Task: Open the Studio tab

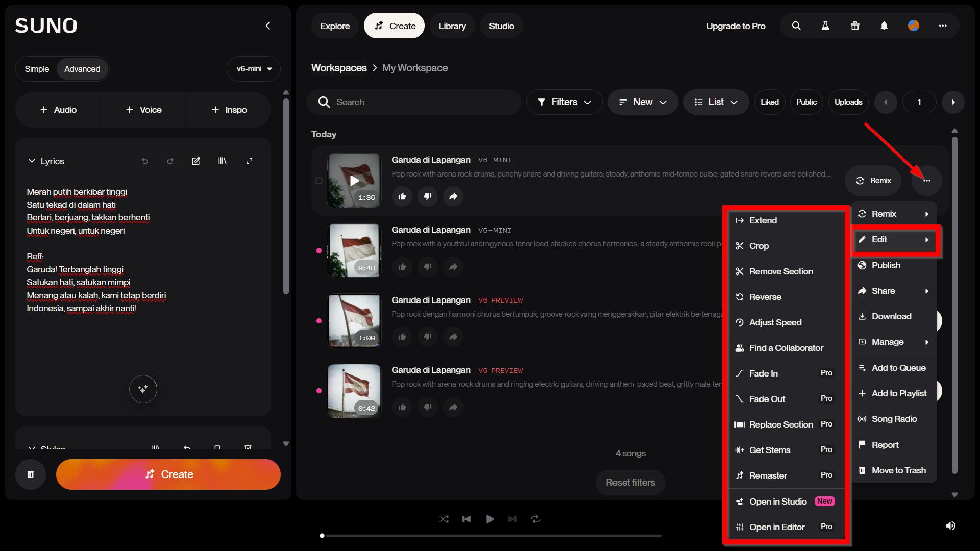Action: click(502, 26)
